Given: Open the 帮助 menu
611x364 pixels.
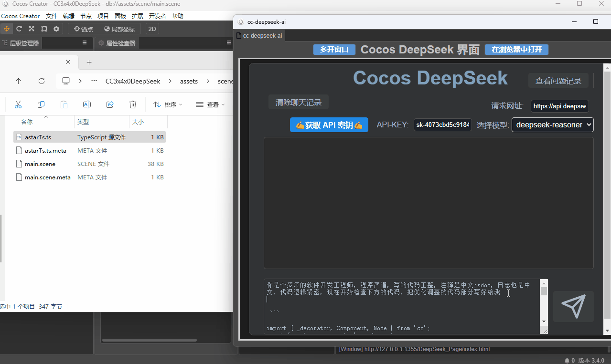Looking at the screenshot, I should point(178,16).
